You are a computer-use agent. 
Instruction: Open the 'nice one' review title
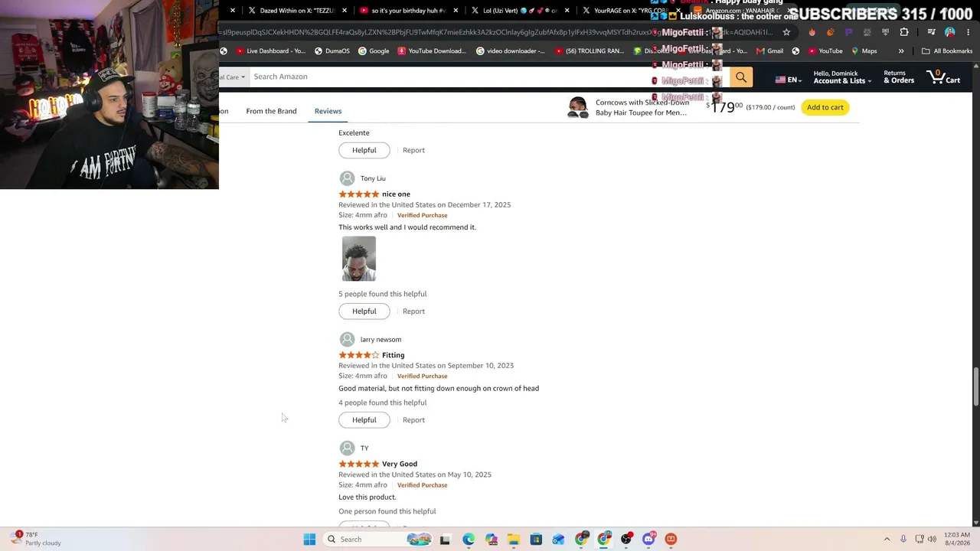[x=396, y=194]
